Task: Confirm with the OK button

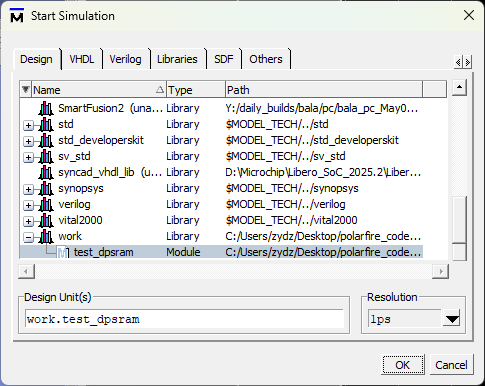Action: (x=403, y=365)
